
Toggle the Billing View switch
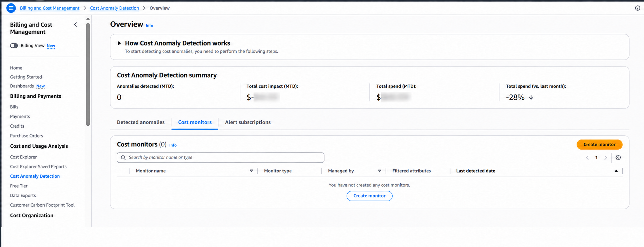click(14, 46)
